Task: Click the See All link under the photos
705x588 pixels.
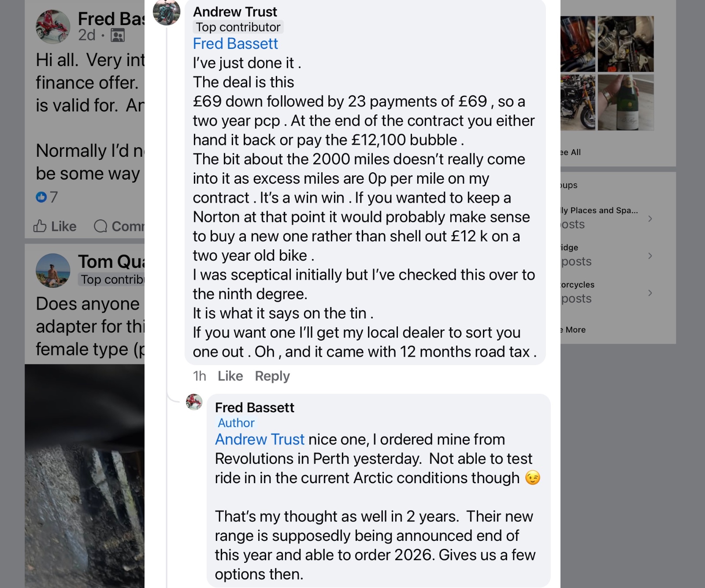Action: point(571,152)
